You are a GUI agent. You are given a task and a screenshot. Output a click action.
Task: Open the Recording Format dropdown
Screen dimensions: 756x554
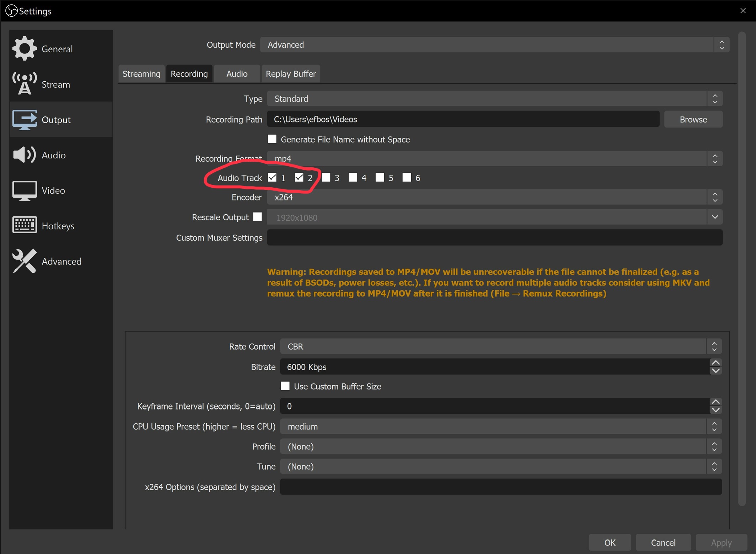pyautogui.click(x=495, y=158)
